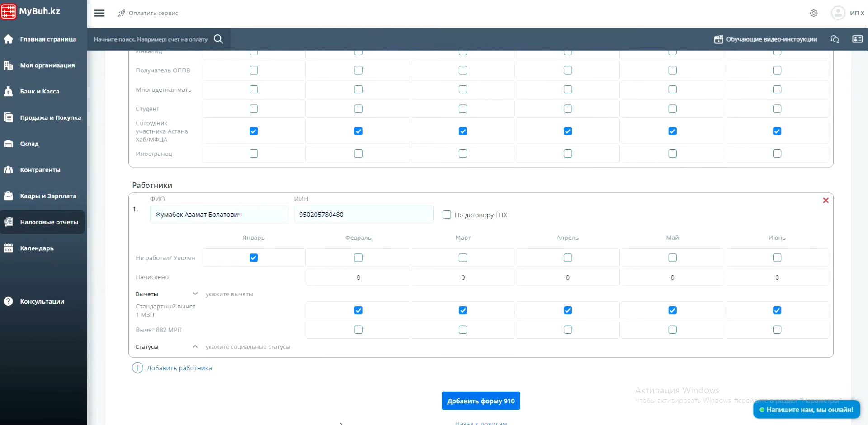Toggle По договору ГПХ checkbox
This screenshot has height=425, width=868.
pos(447,215)
